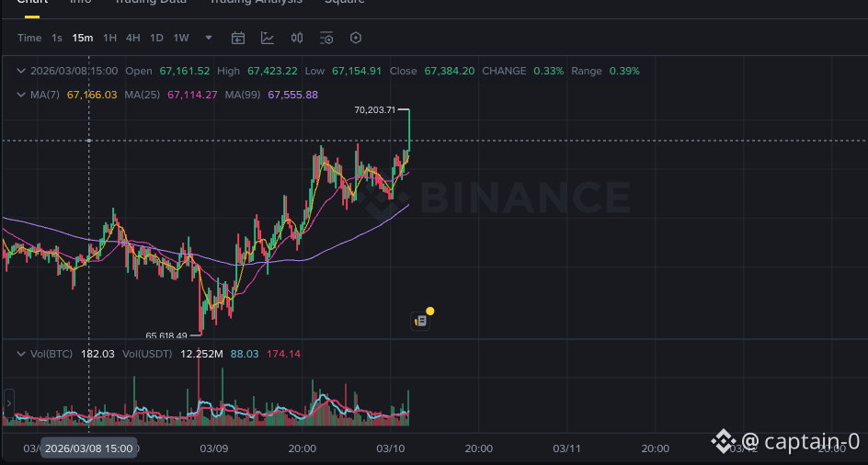Click the Low value 67,154.91
The width and height of the screenshot is (868, 465).
(x=357, y=71)
